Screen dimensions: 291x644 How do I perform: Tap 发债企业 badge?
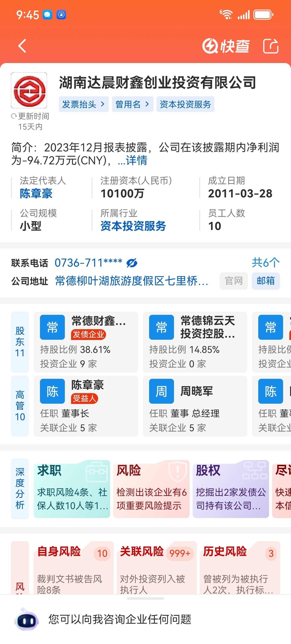(x=88, y=334)
